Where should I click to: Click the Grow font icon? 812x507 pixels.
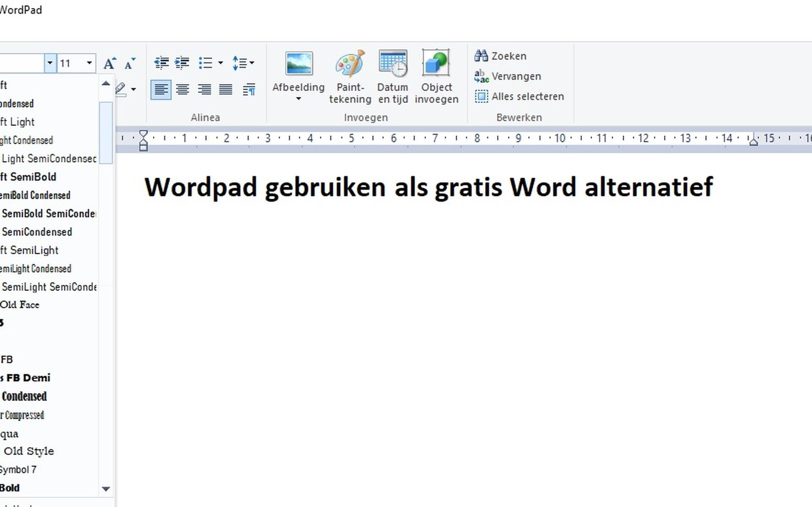(110, 63)
